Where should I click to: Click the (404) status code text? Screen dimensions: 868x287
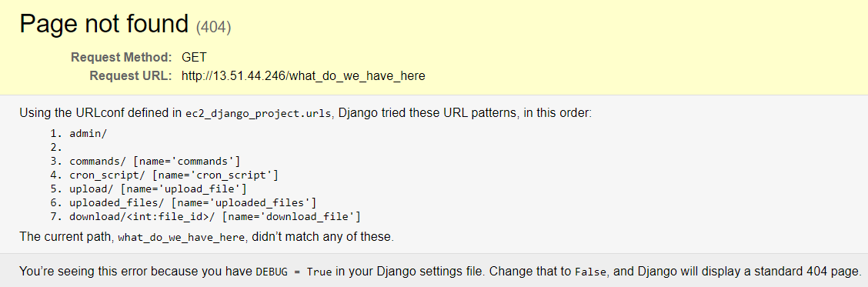(214, 27)
